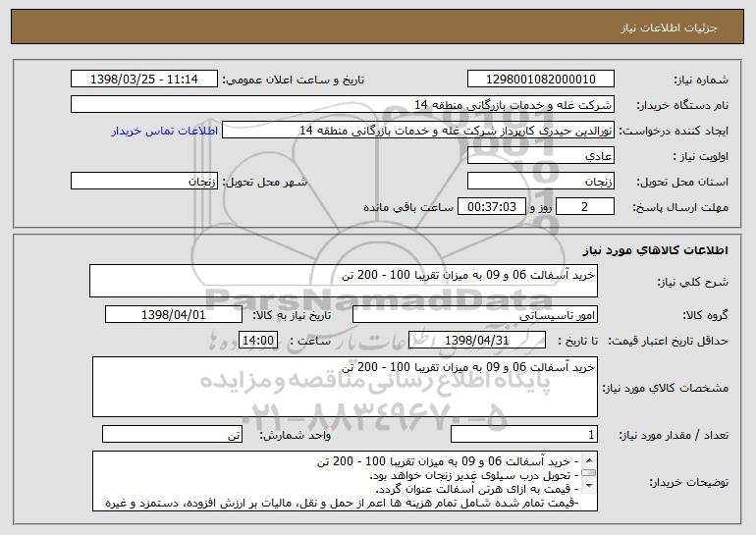Click the scroll up arrow in buyer notes

click(588, 459)
